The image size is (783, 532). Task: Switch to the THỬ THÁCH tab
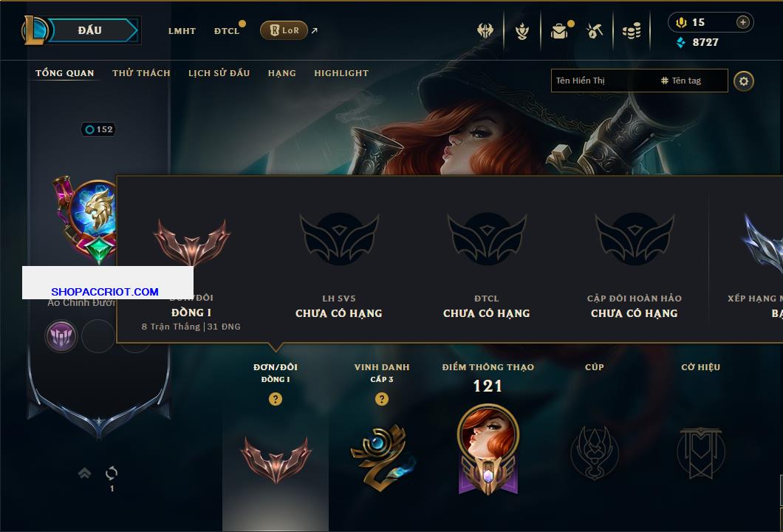(x=141, y=73)
